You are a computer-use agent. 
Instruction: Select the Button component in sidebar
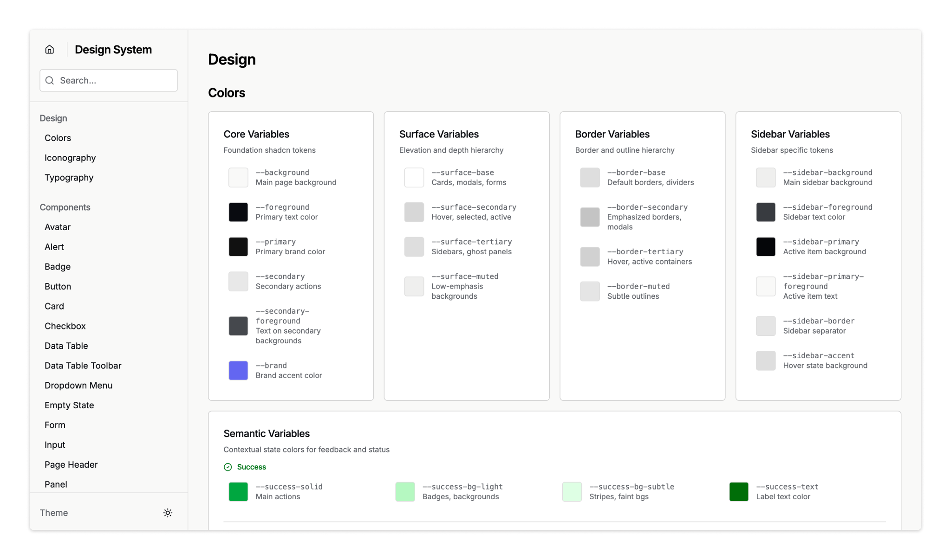(58, 286)
